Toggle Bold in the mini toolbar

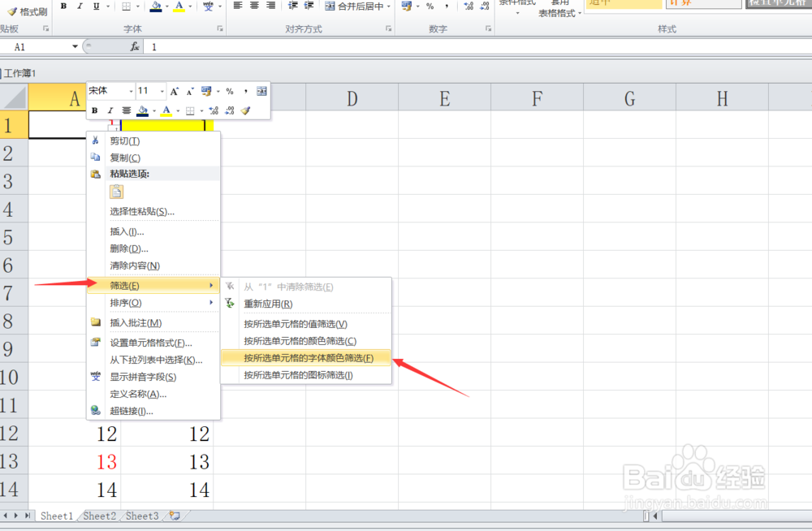point(94,110)
